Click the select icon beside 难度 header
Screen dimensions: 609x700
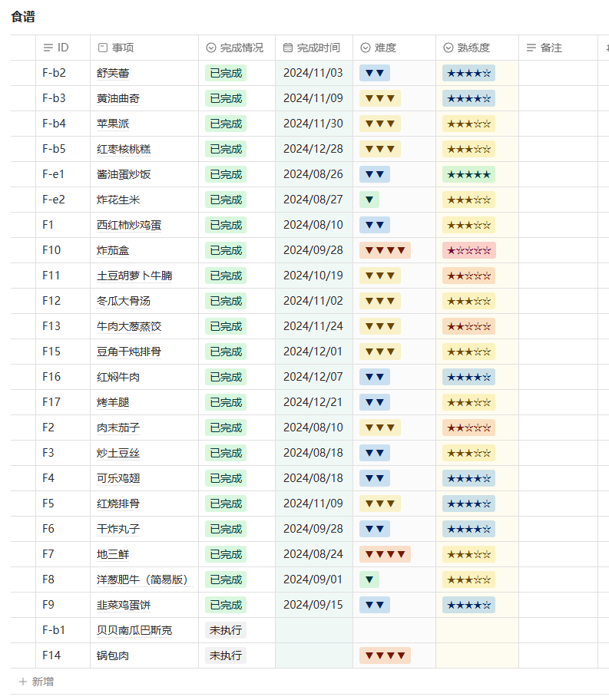click(366, 48)
